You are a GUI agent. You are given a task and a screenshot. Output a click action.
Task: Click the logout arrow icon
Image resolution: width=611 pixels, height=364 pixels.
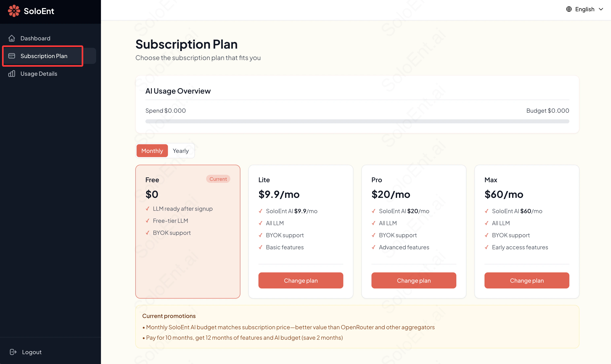click(x=13, y=352)
